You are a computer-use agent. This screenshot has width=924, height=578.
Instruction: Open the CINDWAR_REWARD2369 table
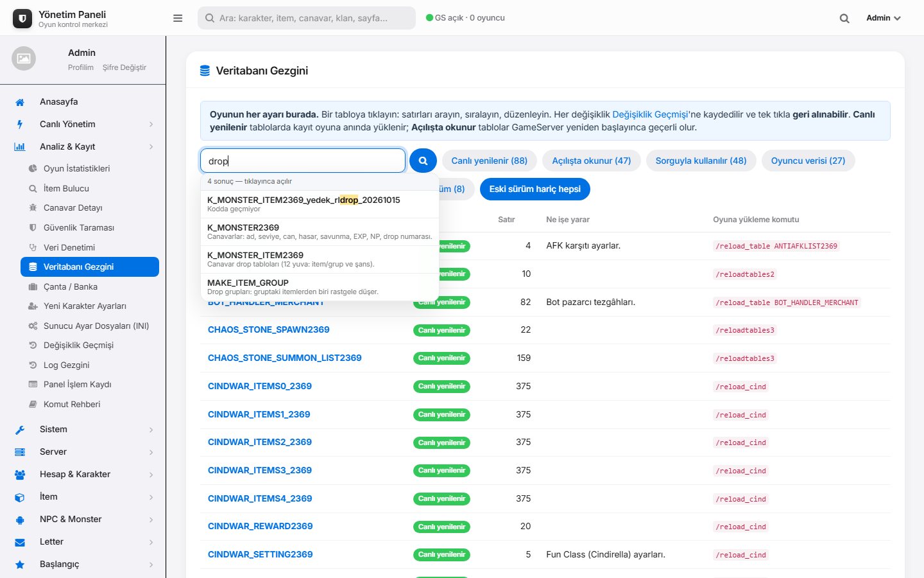(260, 526)
